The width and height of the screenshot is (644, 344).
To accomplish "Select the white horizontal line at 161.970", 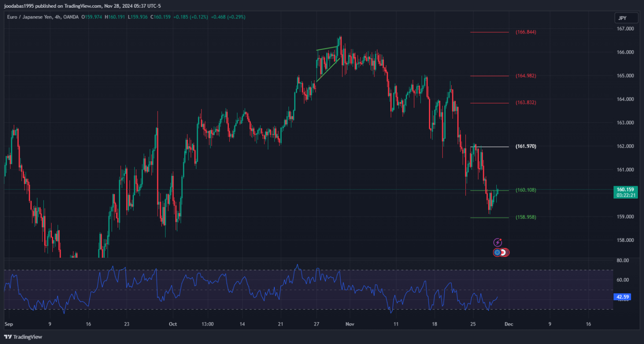I will [x=489, y=147].
